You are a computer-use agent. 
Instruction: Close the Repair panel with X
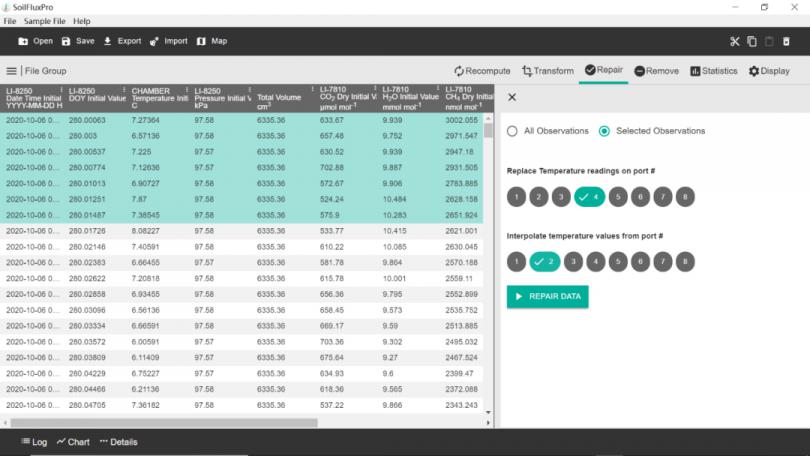click(512, 97)
